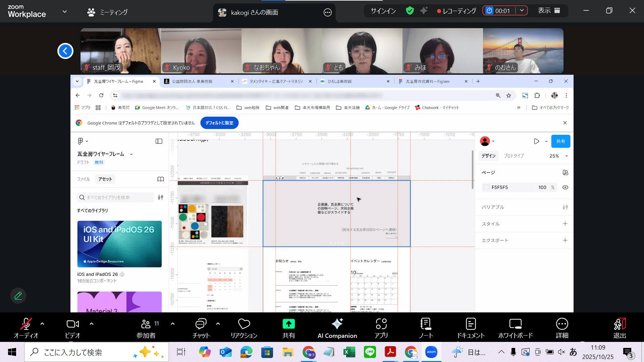The image size is (644, 362).
Task: Toggle the video camera on
Action: coord(73,324)
